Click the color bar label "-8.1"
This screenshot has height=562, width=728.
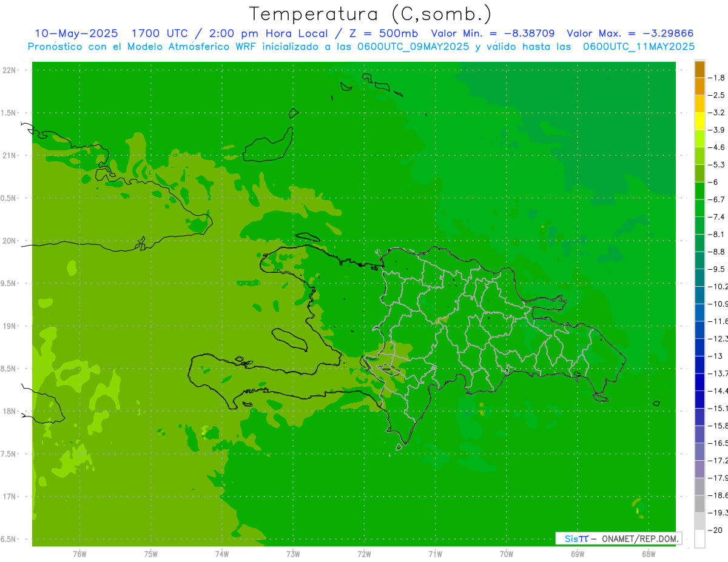coord(717,234)
